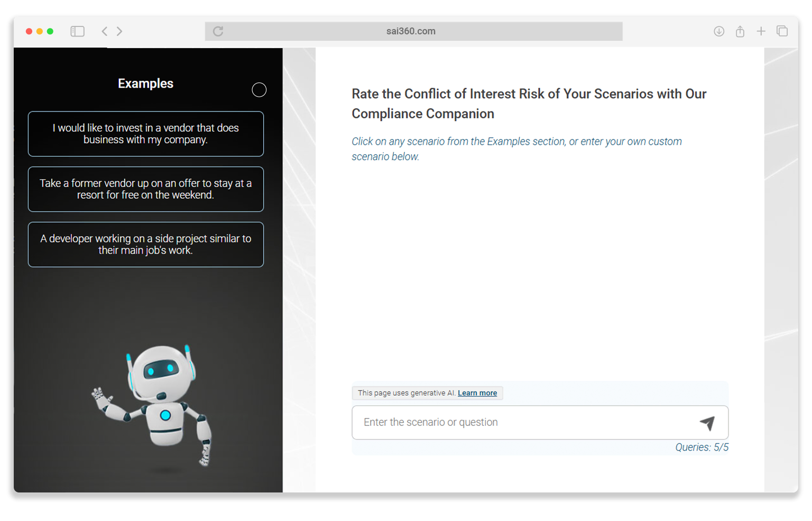This screenshot has height=521, width=812.
Task: Click the sai360.com address bar
Action: [411, 32]
